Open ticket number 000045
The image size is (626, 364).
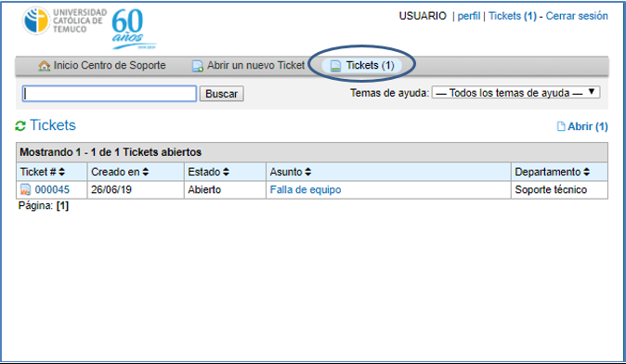point(52,189)
